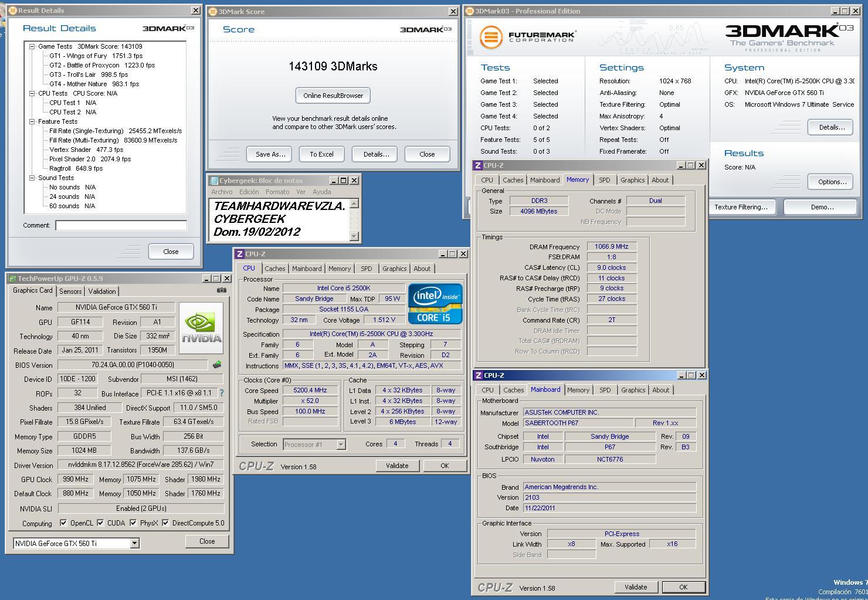Open About tab in CPU-Z Memory window
The width and height of the screenshot is (868, 600).
point(660,180)
